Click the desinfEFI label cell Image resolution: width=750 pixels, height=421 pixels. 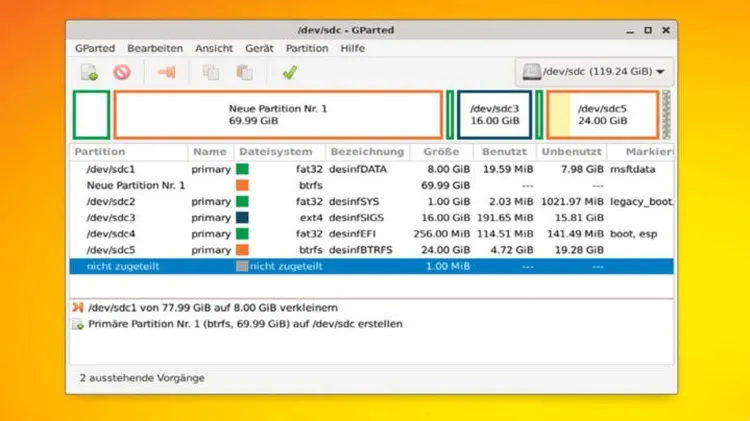pyautogui.click(x=352, y=234)
